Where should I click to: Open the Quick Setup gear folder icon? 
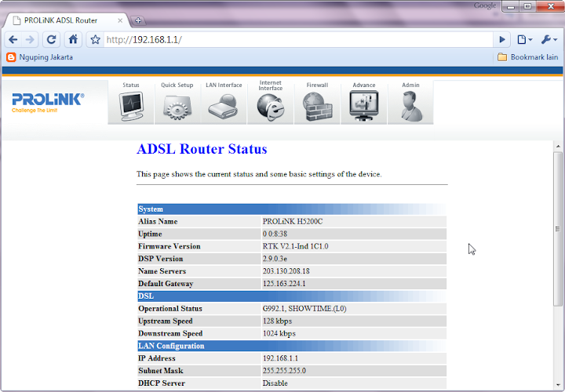(177, 107)
